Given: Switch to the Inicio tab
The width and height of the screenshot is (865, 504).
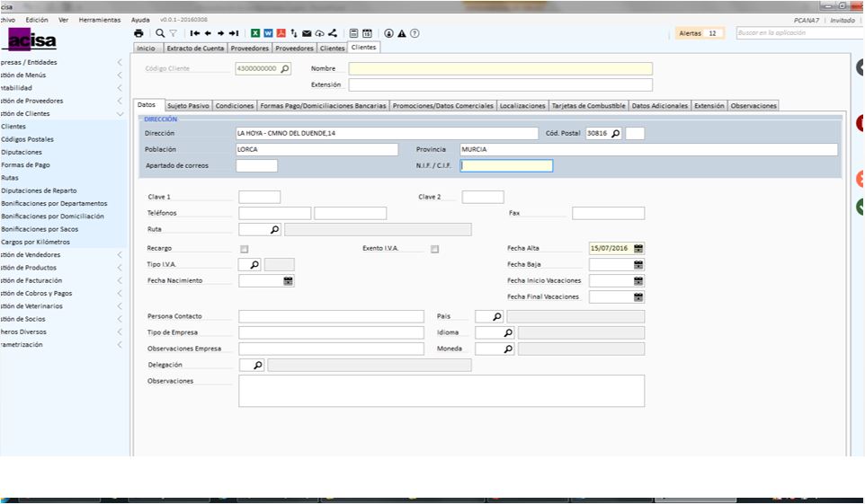Looking at the screenshot, I should coord(147,48).
